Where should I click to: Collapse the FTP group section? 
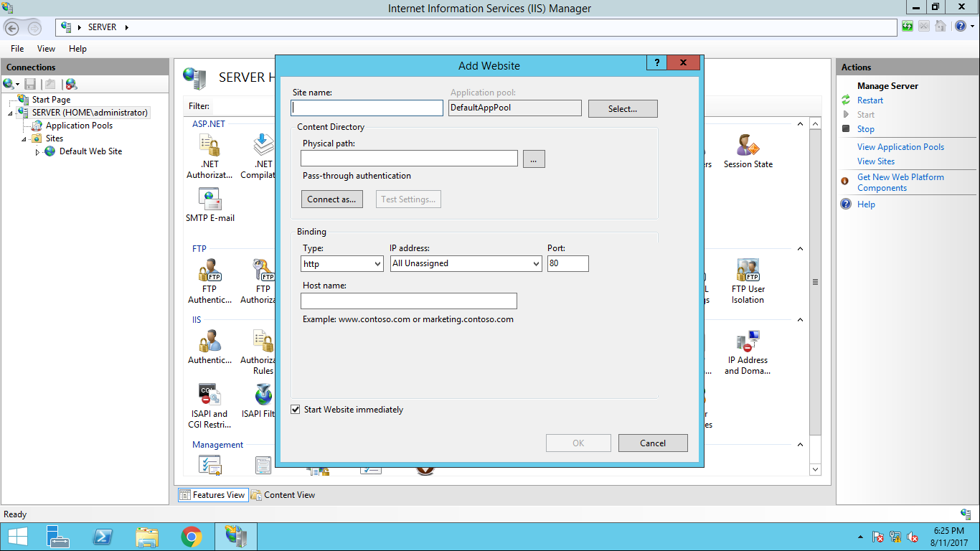click(800, 249)
